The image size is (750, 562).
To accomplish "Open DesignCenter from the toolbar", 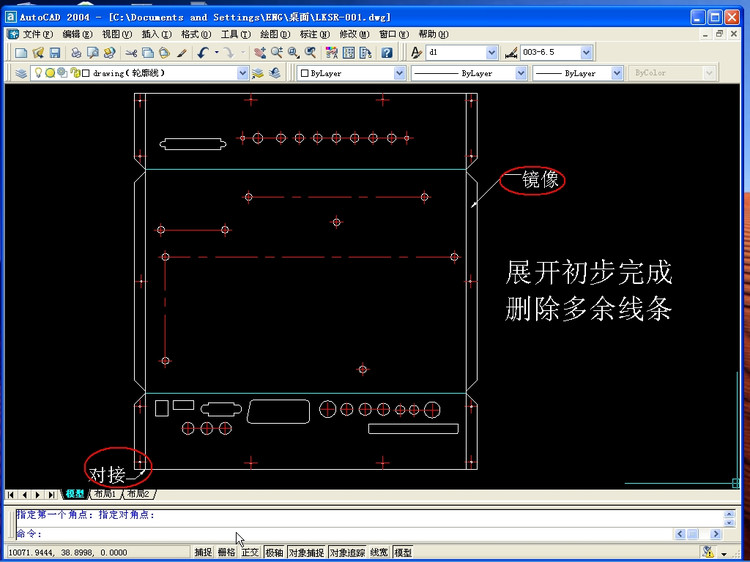I will (349, 53).
